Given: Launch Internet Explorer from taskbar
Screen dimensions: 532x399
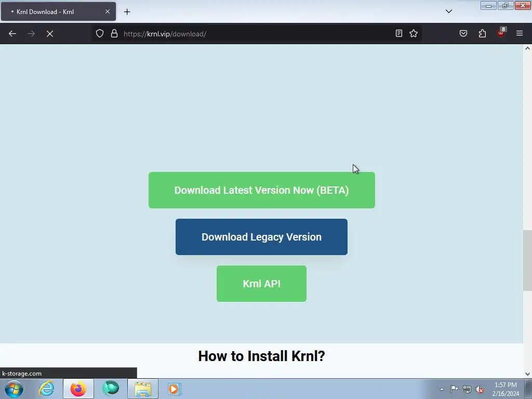Looking at the screenshot, I should click(46, 389).
